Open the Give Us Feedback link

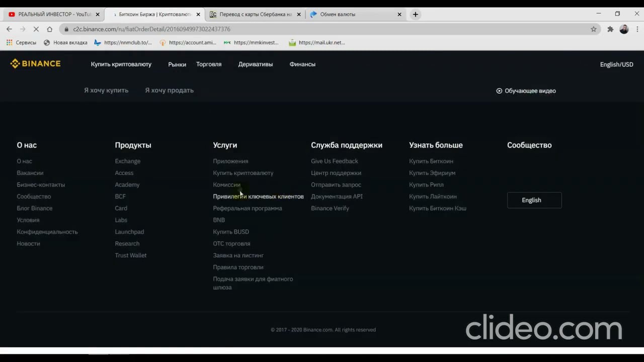[x=335, y=161]
